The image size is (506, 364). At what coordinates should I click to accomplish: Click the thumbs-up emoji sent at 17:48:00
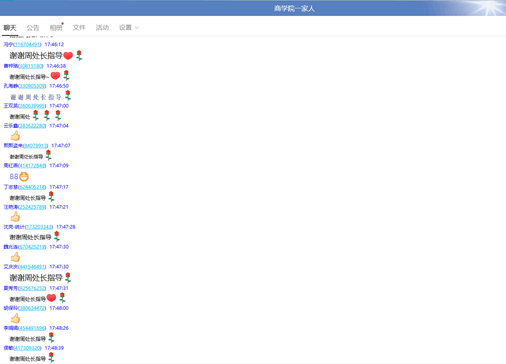[15, 318]
